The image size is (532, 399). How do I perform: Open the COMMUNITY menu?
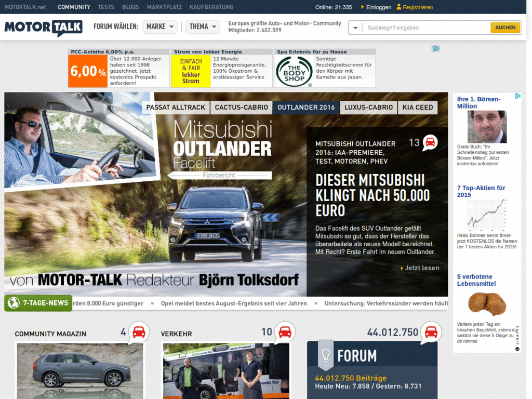(74, 7)
